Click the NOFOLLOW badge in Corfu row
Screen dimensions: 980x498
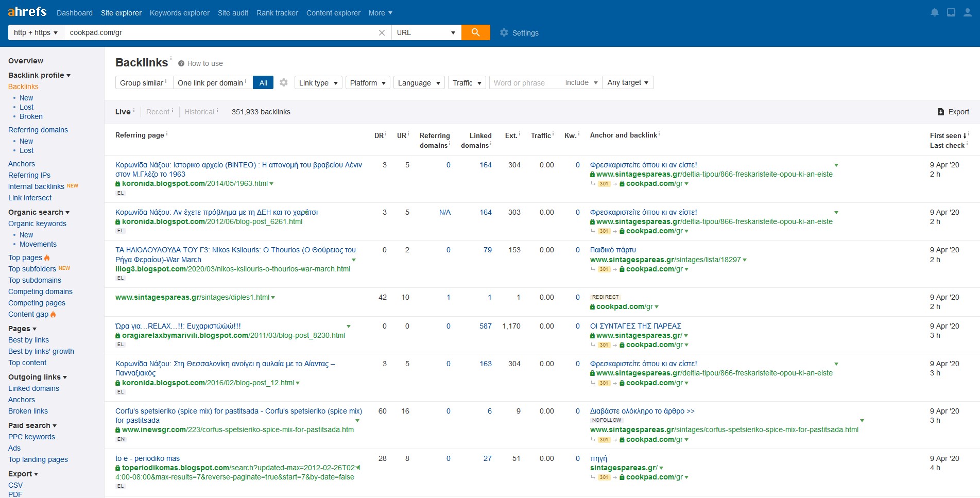607,420
